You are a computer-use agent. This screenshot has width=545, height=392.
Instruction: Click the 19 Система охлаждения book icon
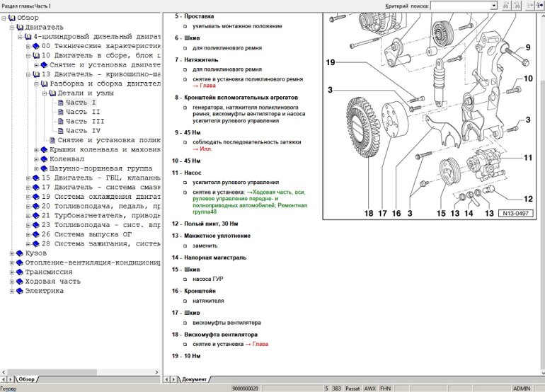click(x=36, y=197)
